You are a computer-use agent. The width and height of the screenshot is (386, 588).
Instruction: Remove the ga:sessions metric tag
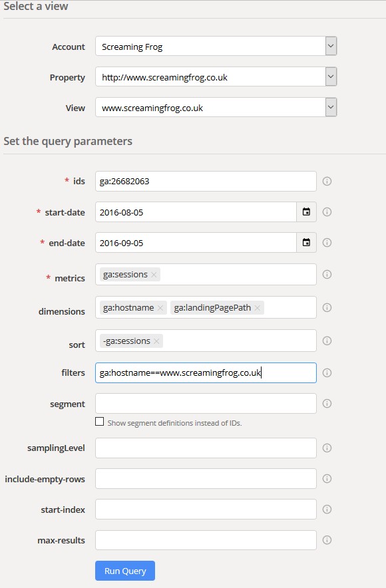tap(154, 275)
